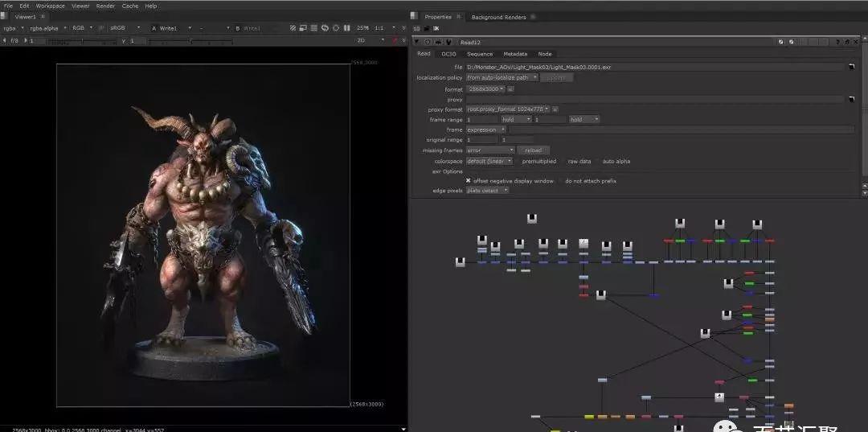This screenshot has height=432, width=868.
Task: Browse for file using the folder icon on file row
Action: (x=851, y=67)
